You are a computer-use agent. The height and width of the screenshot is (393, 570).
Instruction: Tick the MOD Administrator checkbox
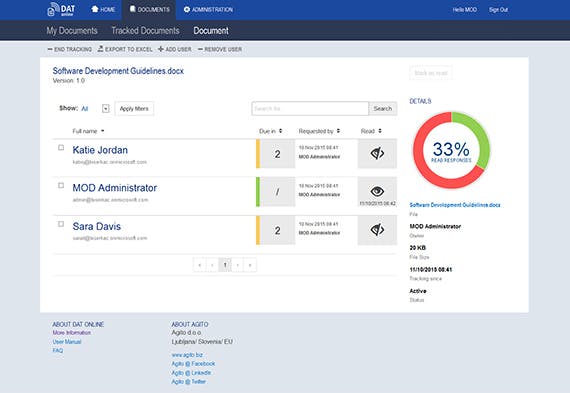click(61, 185)
